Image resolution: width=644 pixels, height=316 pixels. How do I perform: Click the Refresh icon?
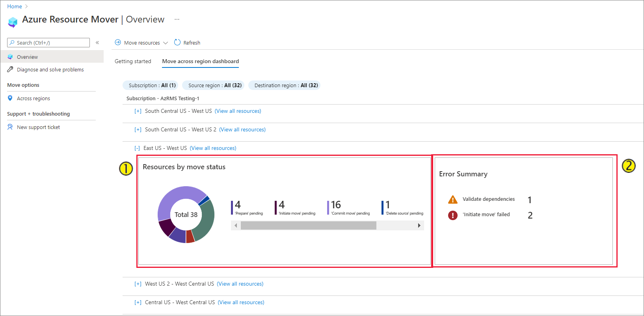177,42
